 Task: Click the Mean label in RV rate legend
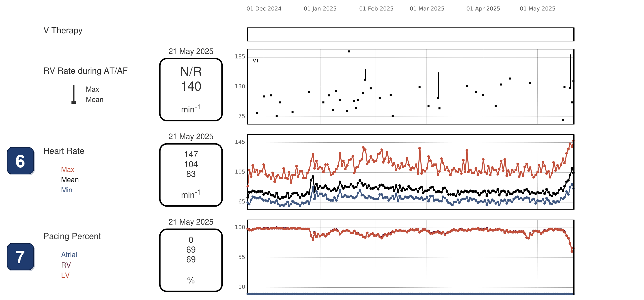[94, 99]
